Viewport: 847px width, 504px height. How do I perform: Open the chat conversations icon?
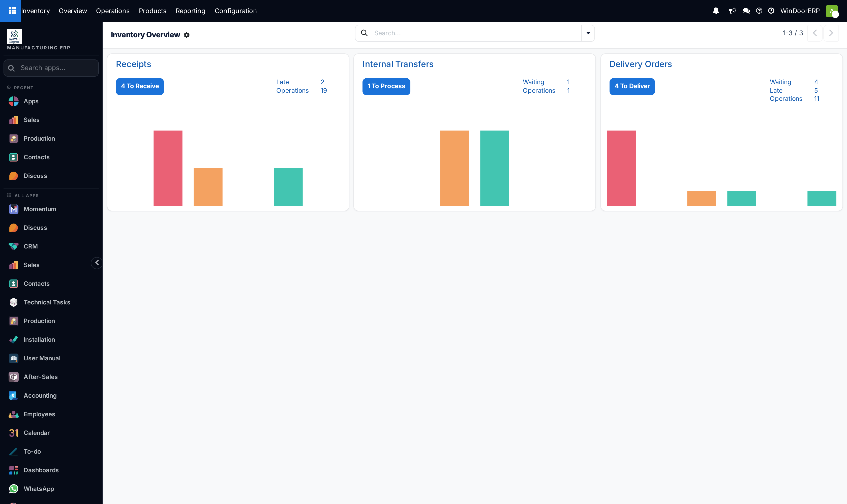[x=746, y=11]
